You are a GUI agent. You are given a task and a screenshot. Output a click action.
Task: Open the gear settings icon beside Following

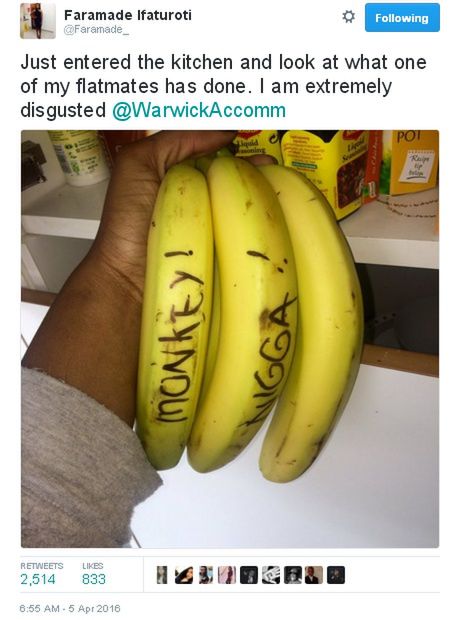(348, 17)
